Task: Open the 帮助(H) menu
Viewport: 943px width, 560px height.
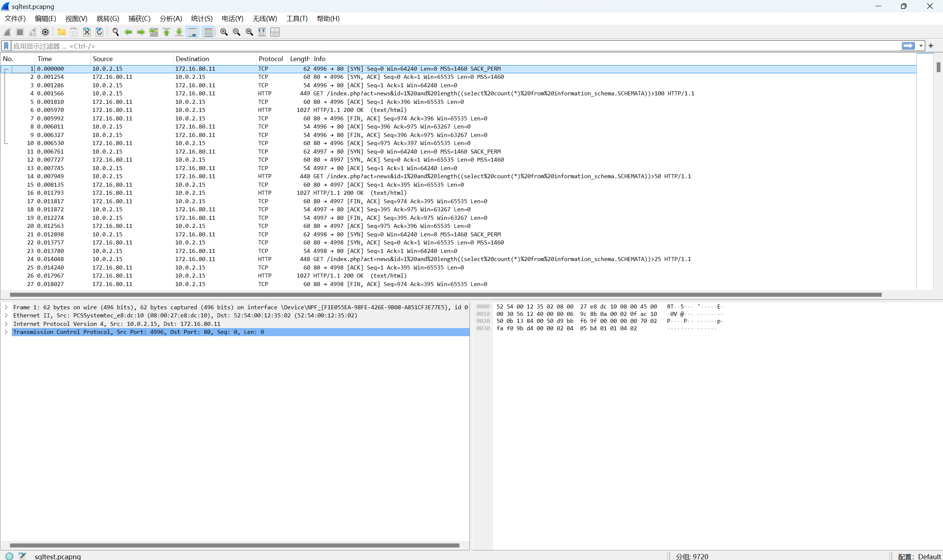Action: [x=328, y=18]
